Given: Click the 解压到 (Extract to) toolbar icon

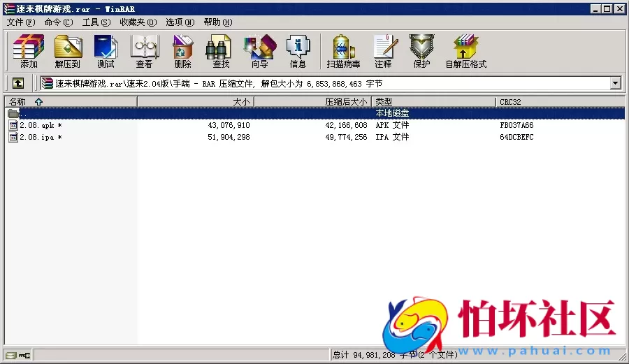Looking at the screenshot, I should 68,51.
